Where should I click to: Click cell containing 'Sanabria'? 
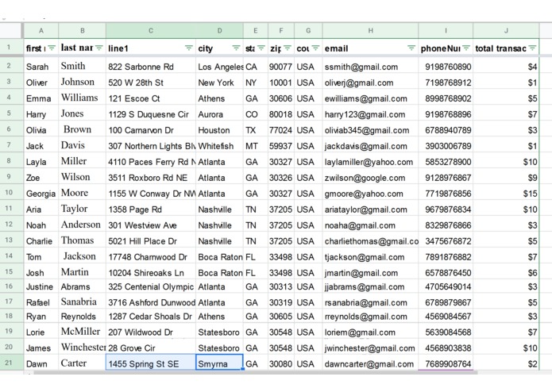(x=82, y=302)
